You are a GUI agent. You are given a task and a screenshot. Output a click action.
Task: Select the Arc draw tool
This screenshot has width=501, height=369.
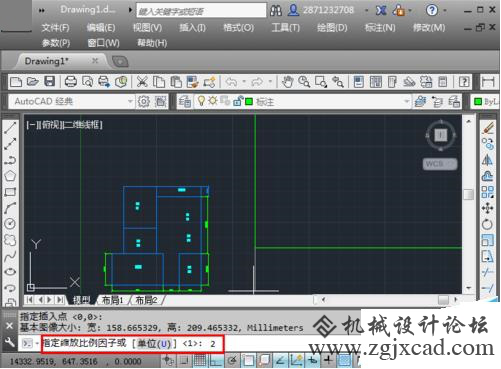click(x=10, y=208)
